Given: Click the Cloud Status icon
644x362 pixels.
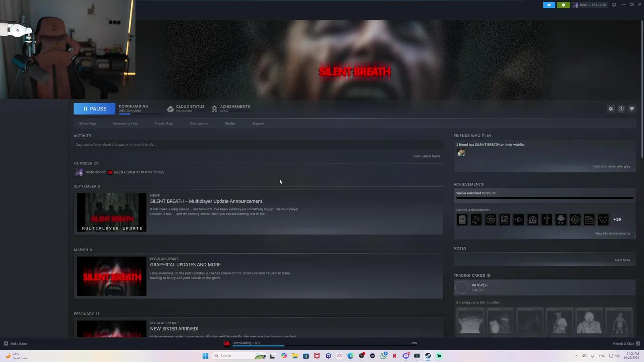Looking at the screenshot, I should click(170, 109).
